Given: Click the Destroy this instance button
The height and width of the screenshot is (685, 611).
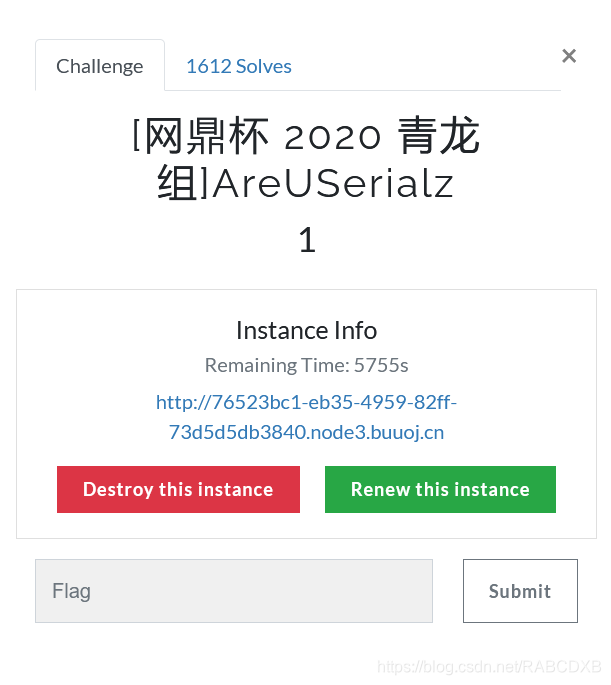Looking at the screenshot, I should click(x=178, y=489).
